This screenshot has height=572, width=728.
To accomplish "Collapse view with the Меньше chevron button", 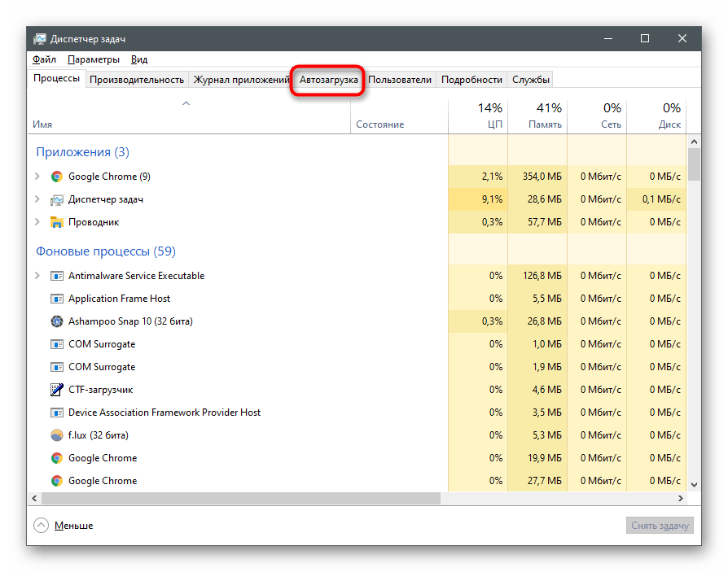I will tap(42, 526).
